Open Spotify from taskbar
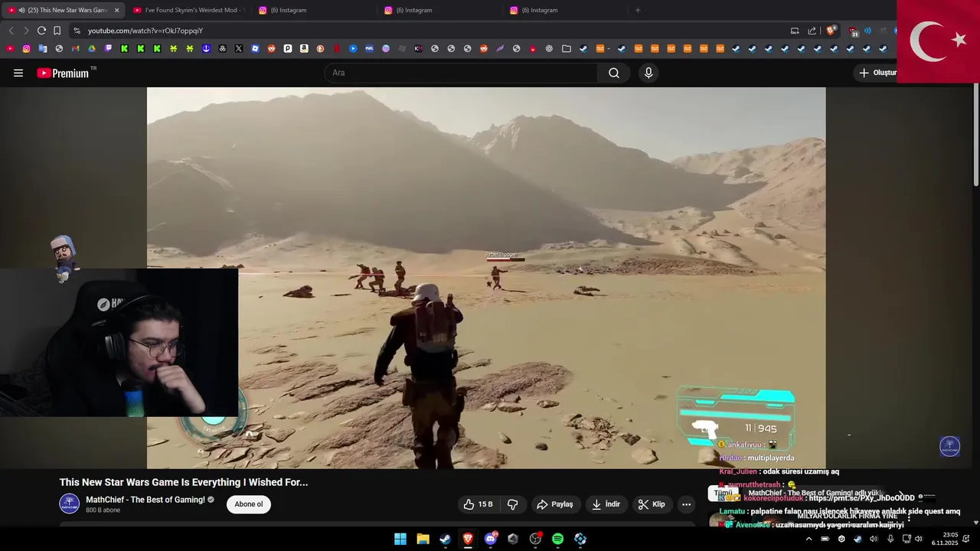The width and height of the screenshot is (980, 551). pos(557,539)
